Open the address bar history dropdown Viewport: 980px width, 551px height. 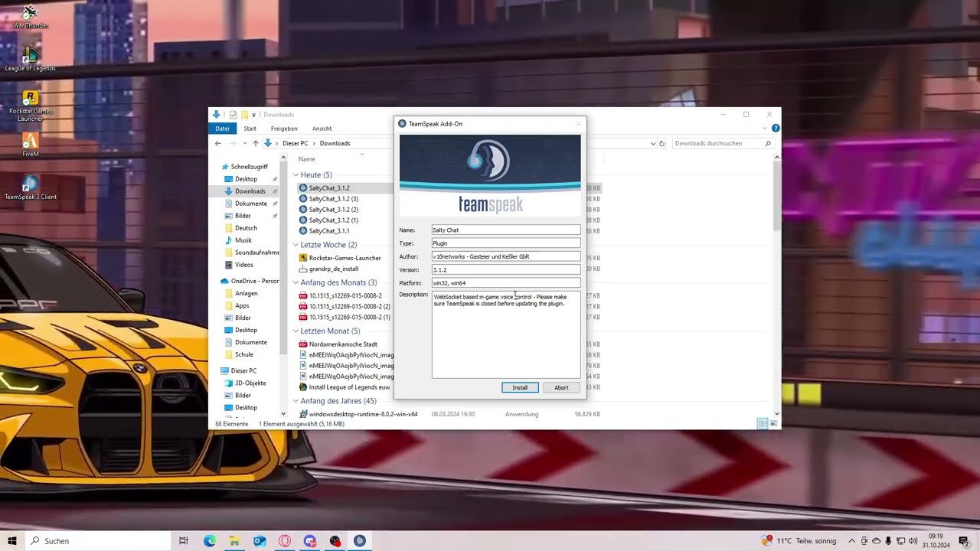tap(652, 143)
